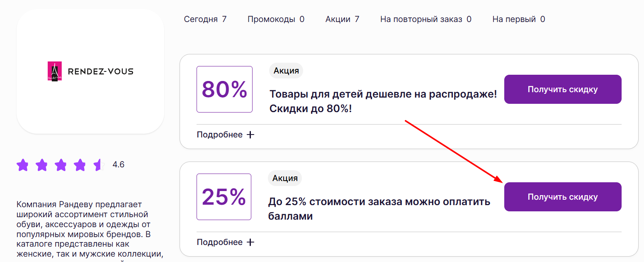
Task: Expand details for the 25% points payment offer
Action: coord(226,242)
